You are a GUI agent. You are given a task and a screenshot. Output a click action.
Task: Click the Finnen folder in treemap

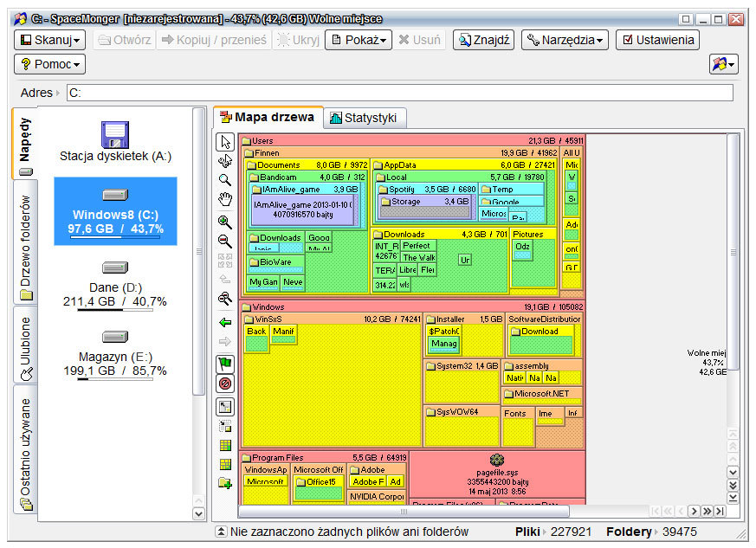pyautogui.click(x=400, y=152)
